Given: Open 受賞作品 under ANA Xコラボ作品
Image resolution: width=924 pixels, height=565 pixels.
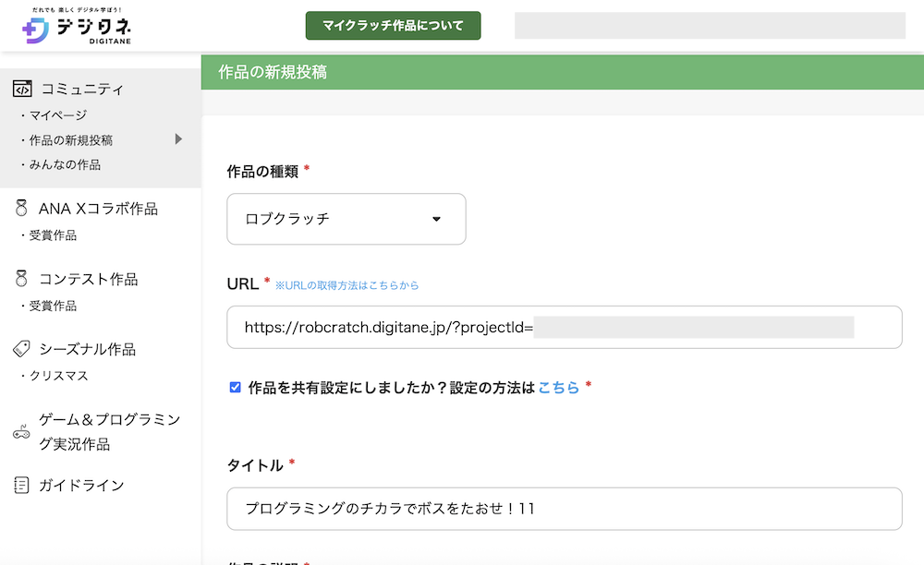Looking at the screenshot, I should click(53, 235).
